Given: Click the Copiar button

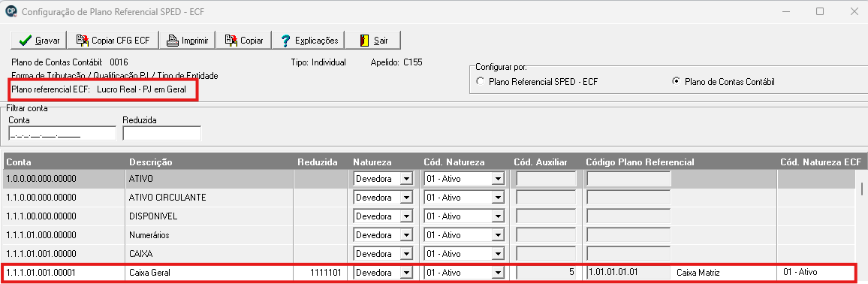Looking at the screenshot, I should click(243, 40).
